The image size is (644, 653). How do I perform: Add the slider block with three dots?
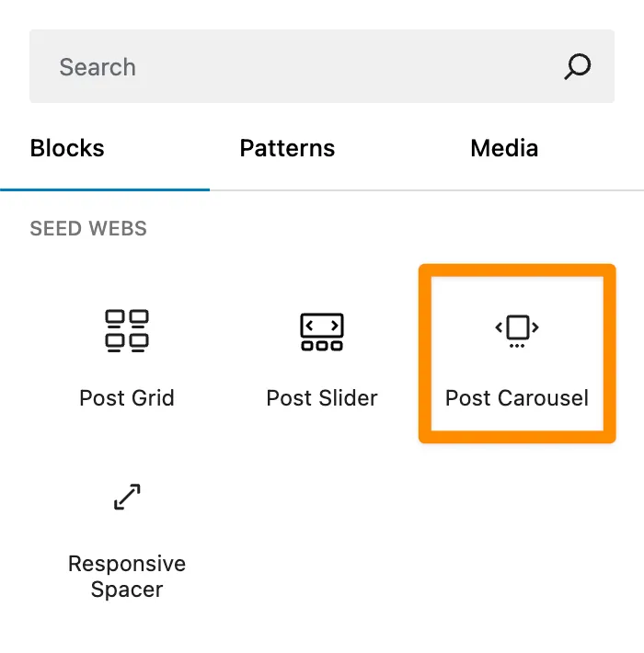(322, 354)
